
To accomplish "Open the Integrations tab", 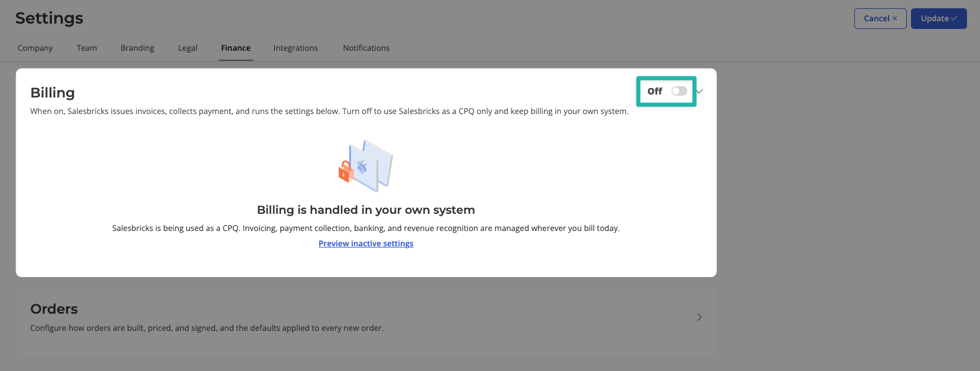I will 296,48.
